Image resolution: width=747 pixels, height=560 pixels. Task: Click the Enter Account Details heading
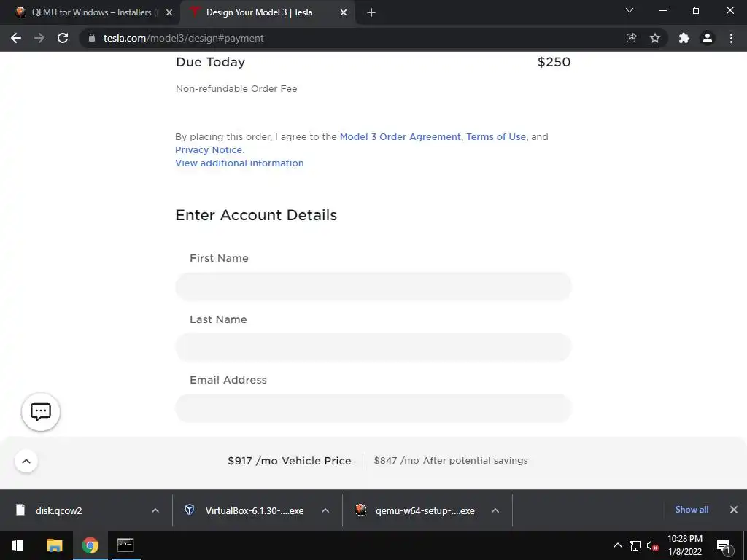coord(256,215)
